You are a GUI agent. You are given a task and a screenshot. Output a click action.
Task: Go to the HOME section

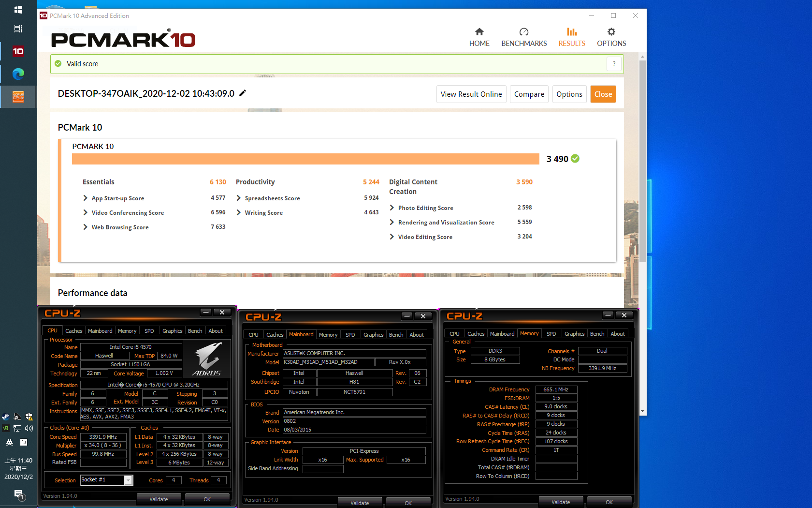(x=479, y=37)
